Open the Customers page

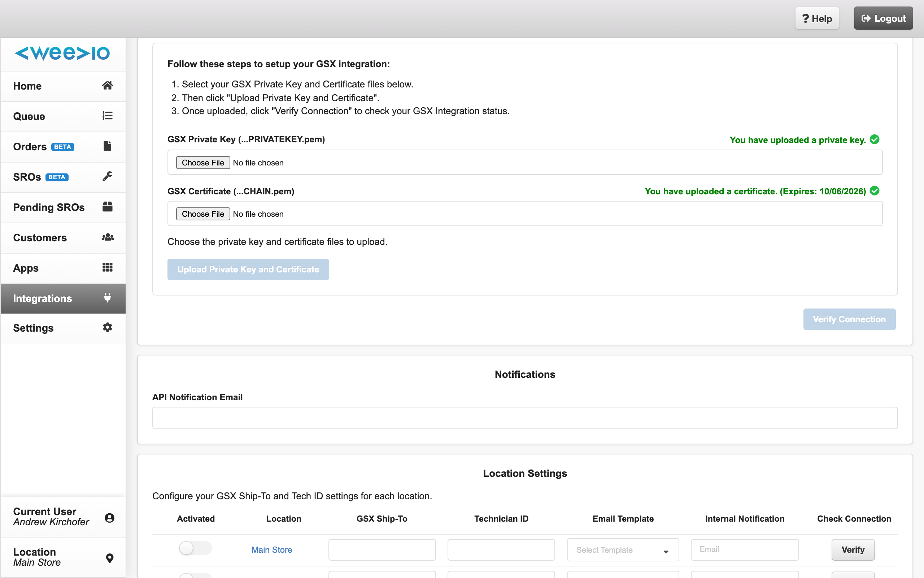coord(63,238)
